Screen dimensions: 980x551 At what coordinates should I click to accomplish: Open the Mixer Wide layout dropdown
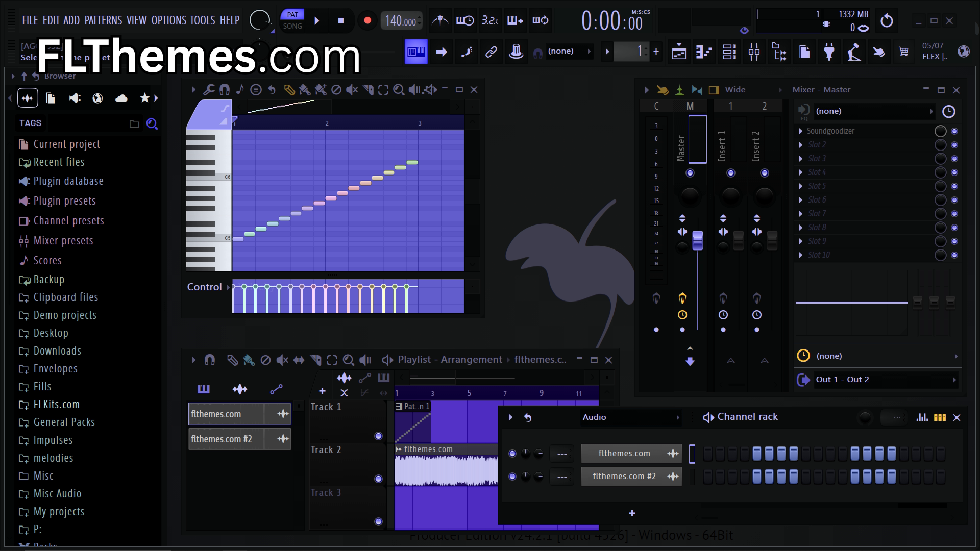click(x=754, y=90)
